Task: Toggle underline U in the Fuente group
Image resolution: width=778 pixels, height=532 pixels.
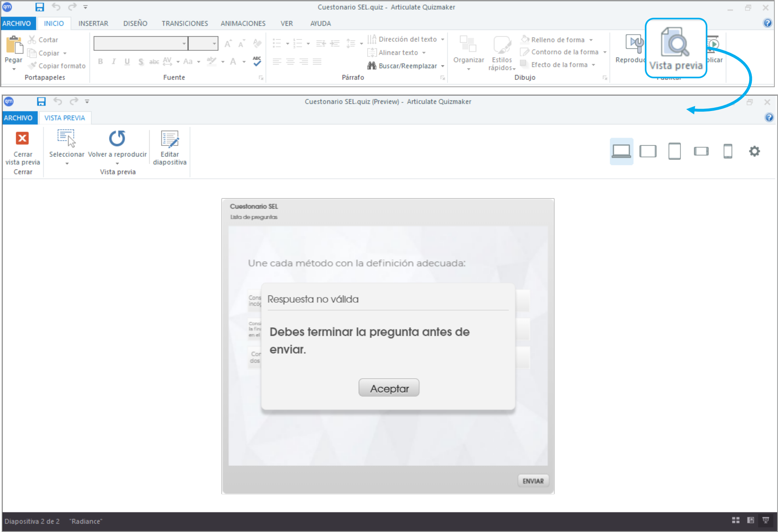Action: click(x=127, y=62)
